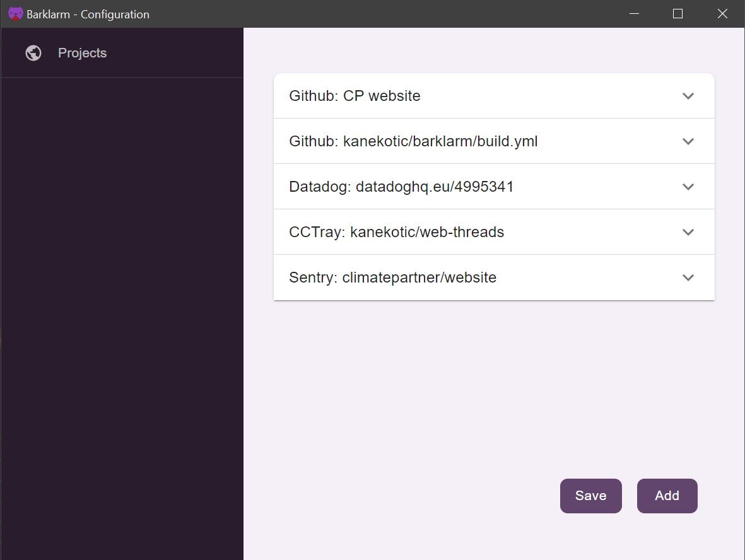The width and height of the screenshot is (745, 560).
Task: Expand the Github: CP website chevron
Action: (688, 96)
